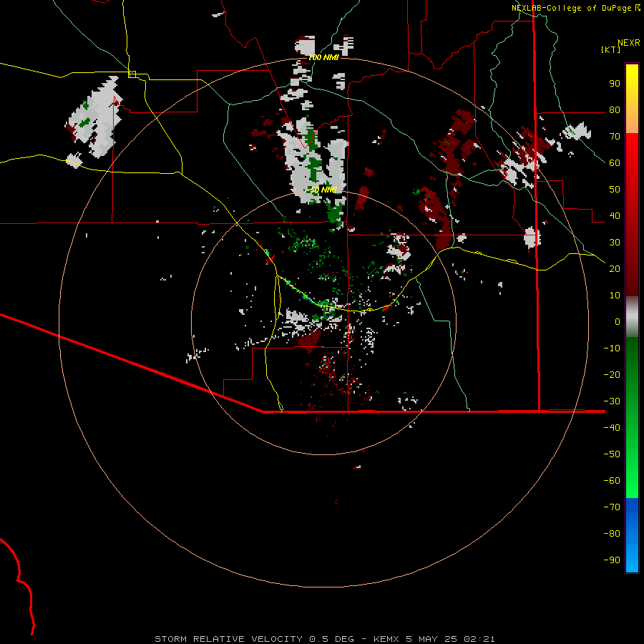Viewport: 644px width, 644px height.
Task: Click the -20 value on velocity scale
Action: click(612, 374)
